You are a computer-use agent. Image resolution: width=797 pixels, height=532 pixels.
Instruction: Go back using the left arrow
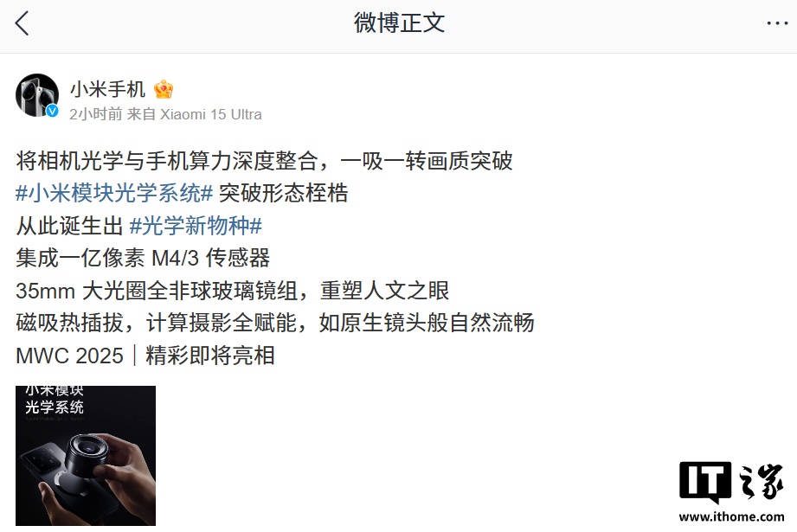[x=22, y=23]
